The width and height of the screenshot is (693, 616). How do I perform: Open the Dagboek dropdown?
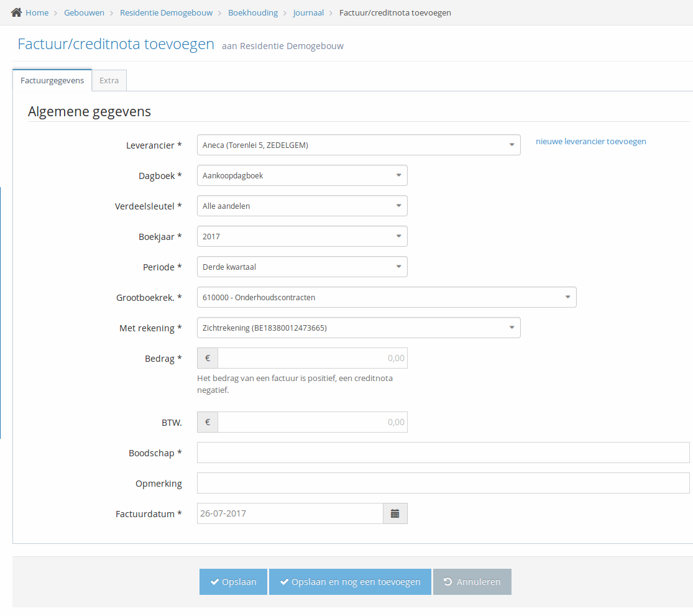[x=301, y=175]
